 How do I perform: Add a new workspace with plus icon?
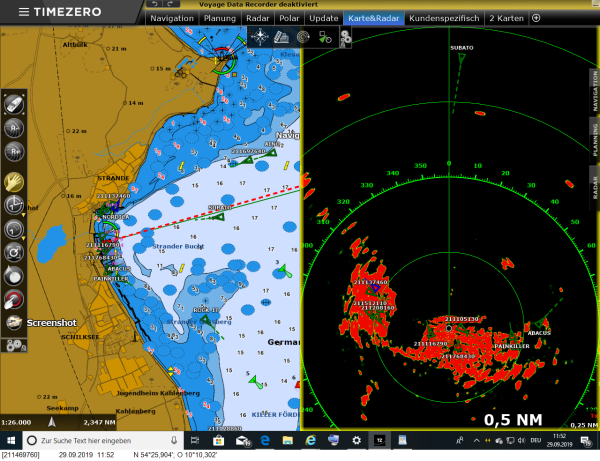pos(536,18)
